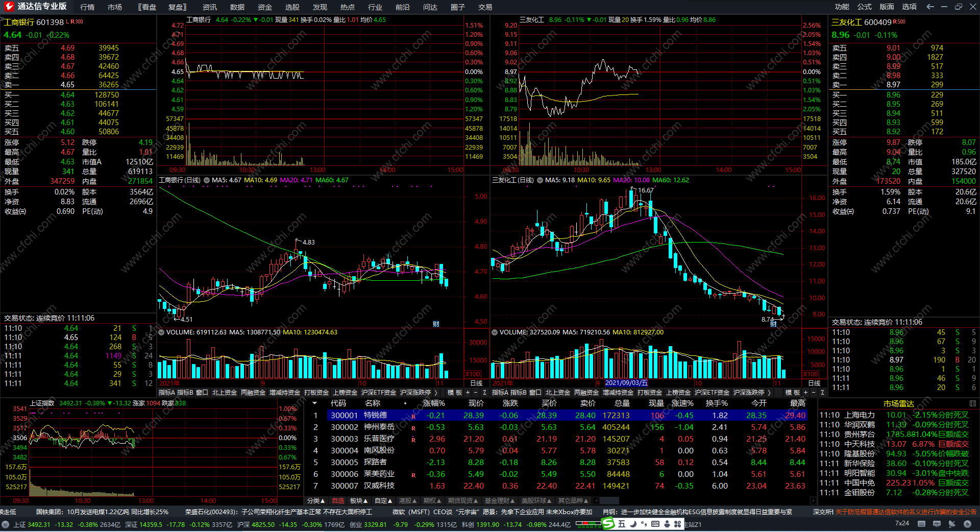Viewport: 980px width, 532px height.
Task: Click the minus icon in 工商银行 chart toolbar
Action: tap(476, 392)
